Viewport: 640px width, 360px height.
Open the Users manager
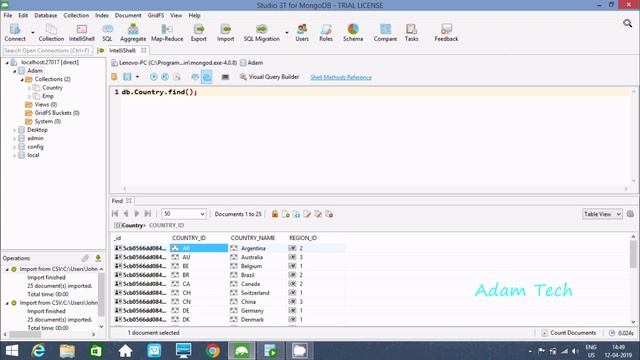[302, 33]
